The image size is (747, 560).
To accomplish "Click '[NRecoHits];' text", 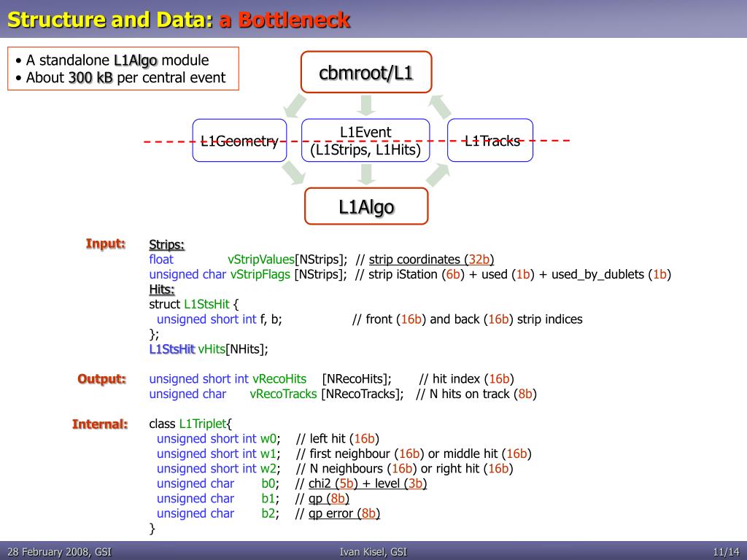I will [357, 379].
